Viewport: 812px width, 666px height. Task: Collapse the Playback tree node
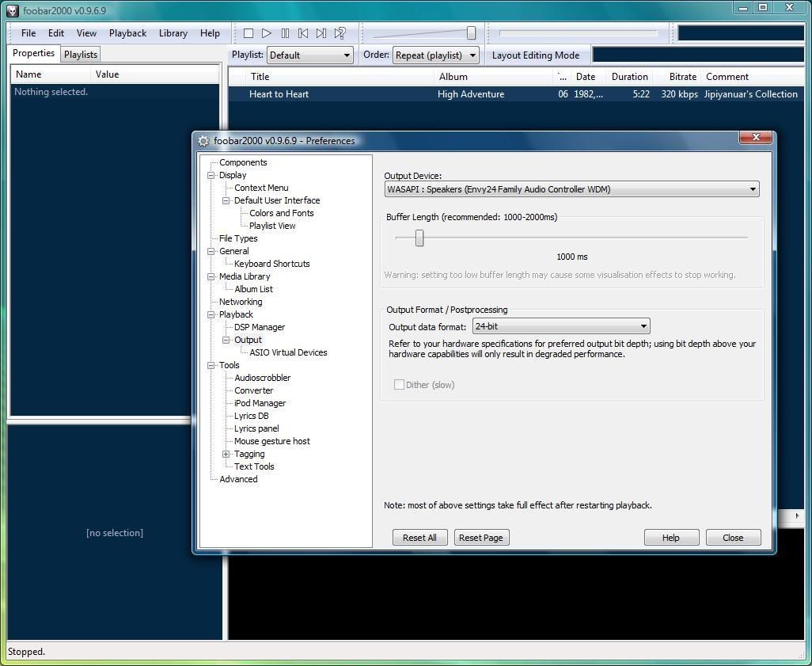[x=211, y=314]
